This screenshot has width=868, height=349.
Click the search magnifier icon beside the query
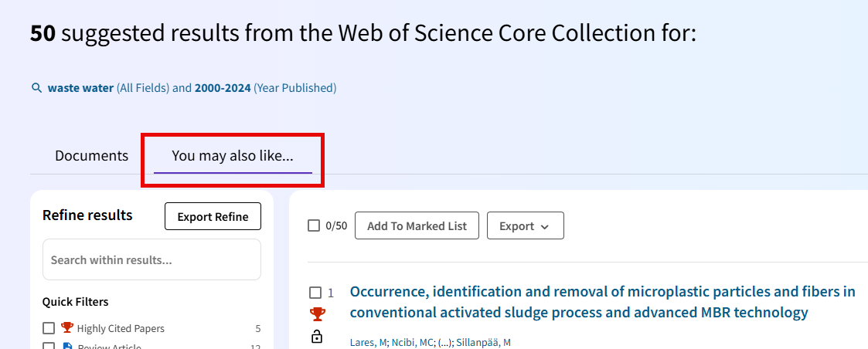(36, 88)
